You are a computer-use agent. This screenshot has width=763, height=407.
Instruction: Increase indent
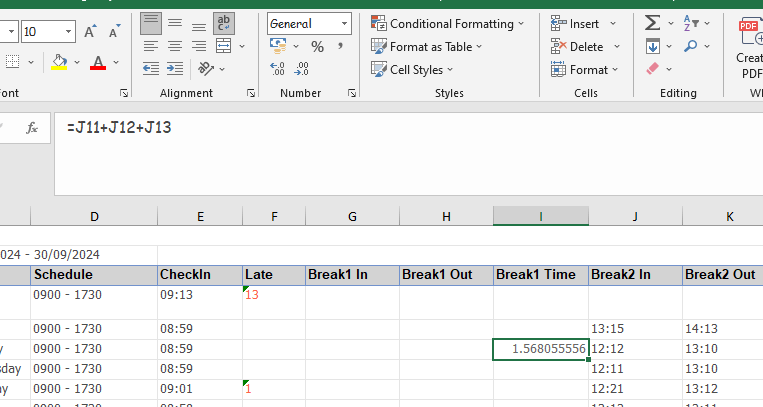pyautogui.click(x=175, y=69)
